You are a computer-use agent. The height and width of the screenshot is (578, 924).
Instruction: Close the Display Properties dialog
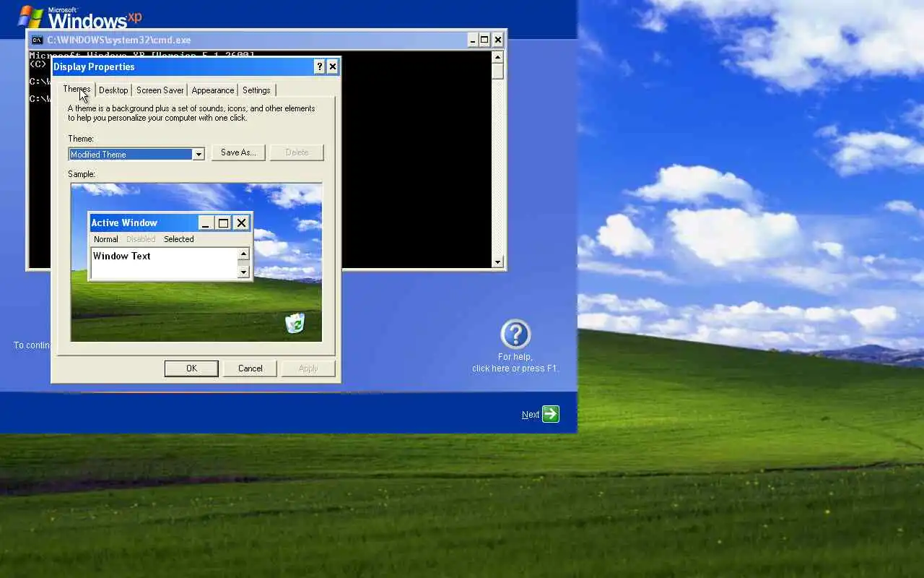[x=332, y=66]
